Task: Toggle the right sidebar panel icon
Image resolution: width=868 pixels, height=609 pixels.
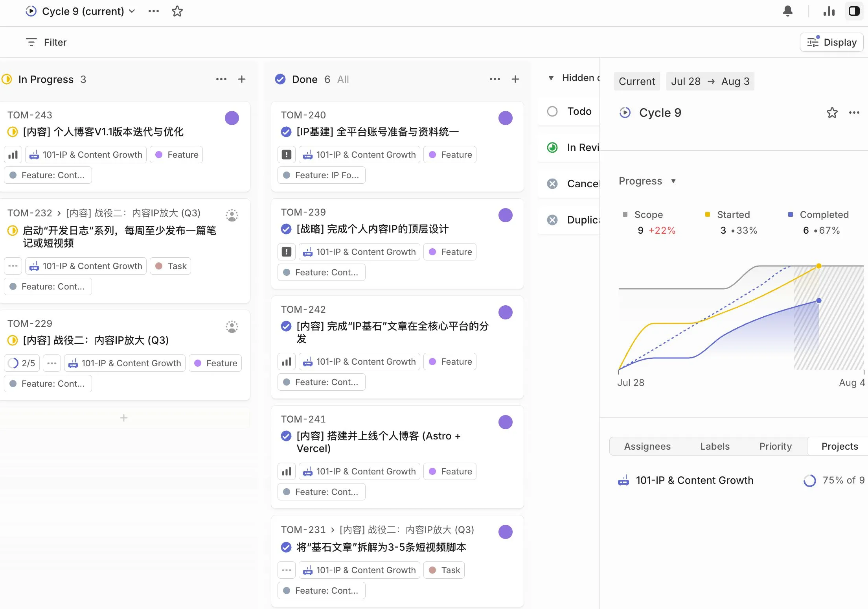Action: point(854,11)
